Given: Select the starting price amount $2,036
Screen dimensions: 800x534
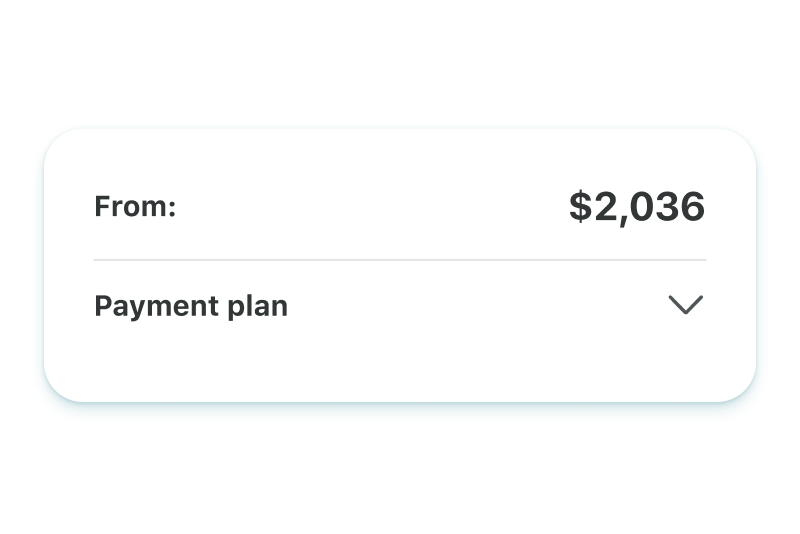Looking at the screenshot, I should 637,207.
